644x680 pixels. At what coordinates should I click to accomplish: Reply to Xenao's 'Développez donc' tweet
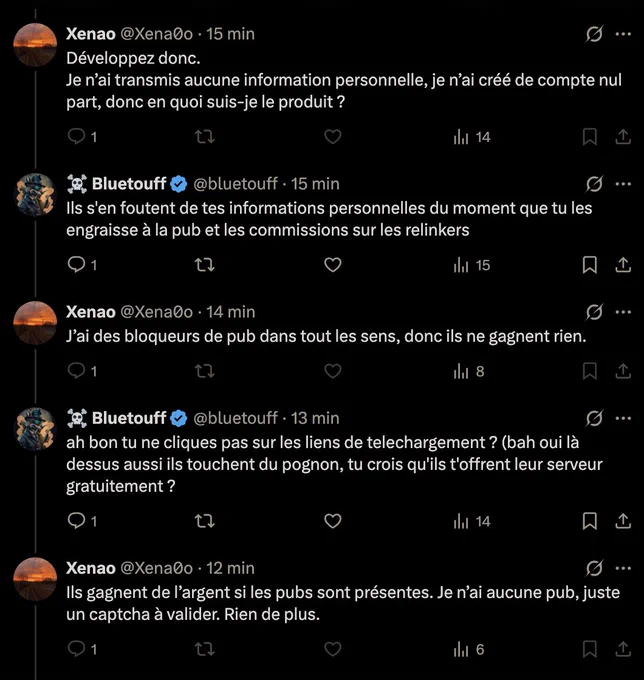tap(76, 137)
